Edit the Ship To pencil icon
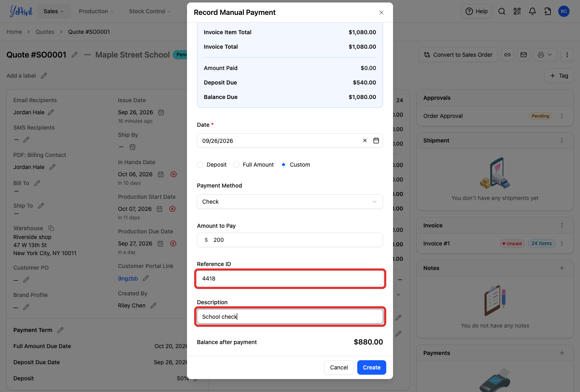Viewport: 580px width, 392px height. tap(41, 206)
